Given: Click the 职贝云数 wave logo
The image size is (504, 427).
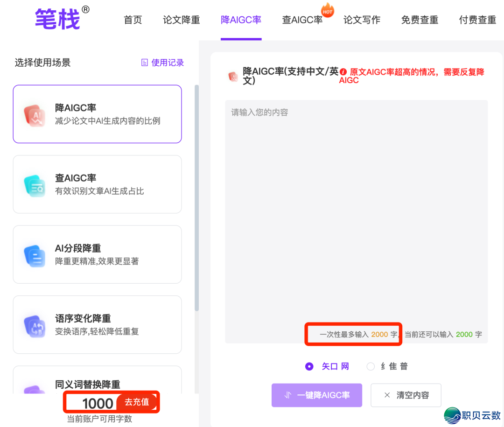Looking at the screenshot, I should (x=452, y=415).
